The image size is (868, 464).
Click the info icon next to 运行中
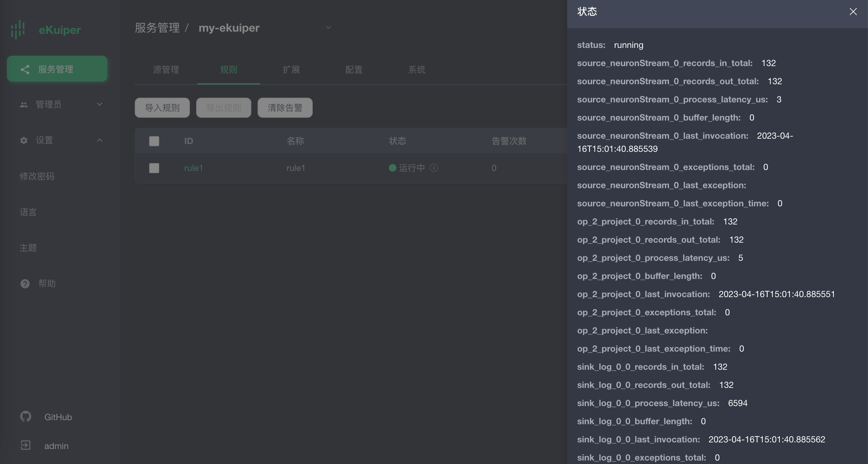coord(434,168)
